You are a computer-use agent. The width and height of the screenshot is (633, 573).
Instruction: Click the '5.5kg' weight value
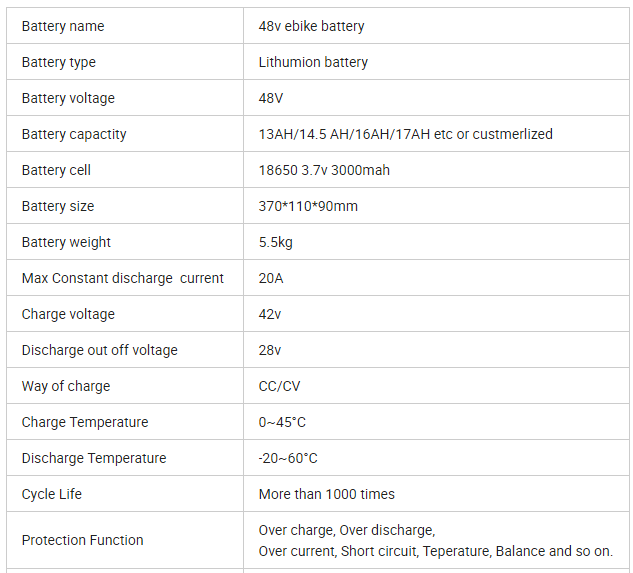(x=275, y=242)
